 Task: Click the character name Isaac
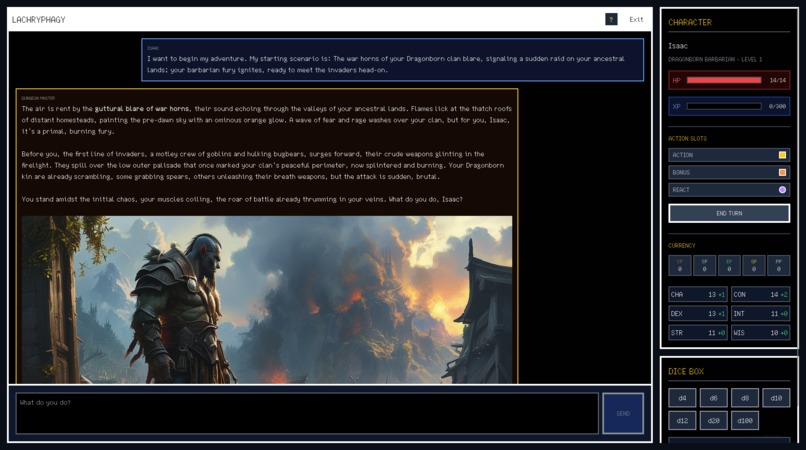click(678, 46)
